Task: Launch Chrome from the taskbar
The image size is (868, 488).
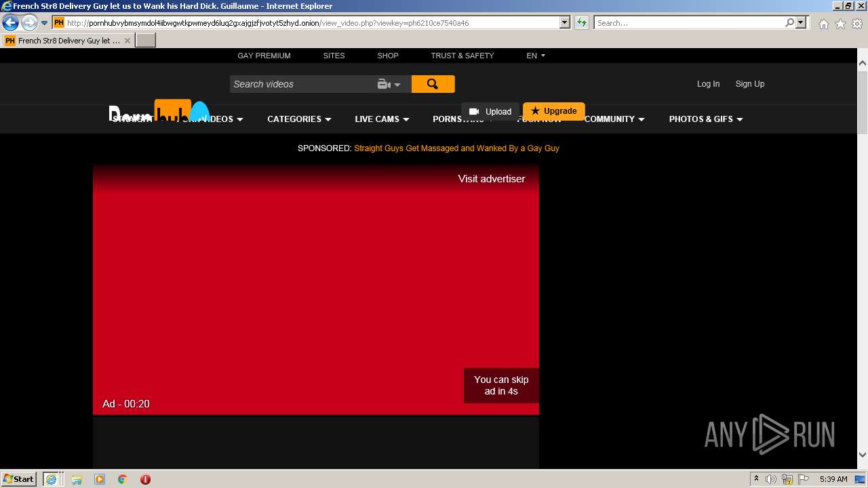Action: pyautogui.click(x=123, y=479)
